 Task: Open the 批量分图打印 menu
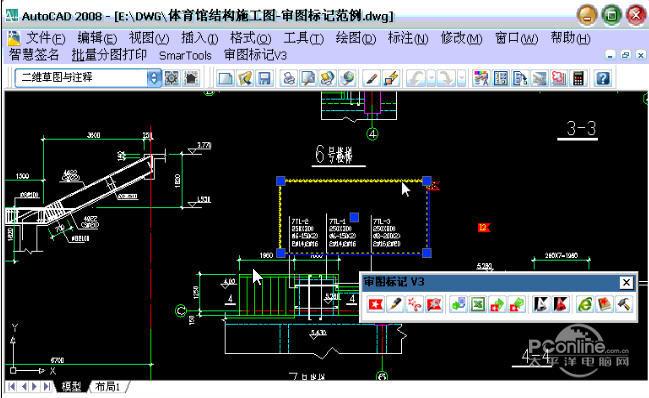[x=109, y=55]
